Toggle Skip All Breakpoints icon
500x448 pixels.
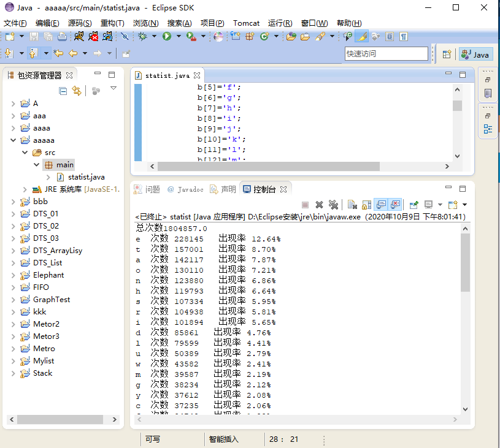[125, 37]
